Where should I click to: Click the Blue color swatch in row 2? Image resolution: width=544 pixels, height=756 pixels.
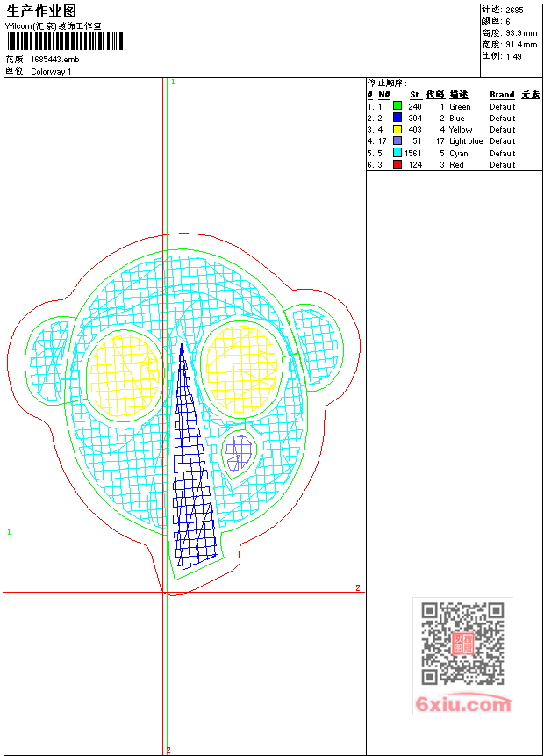tap(397, 117)
